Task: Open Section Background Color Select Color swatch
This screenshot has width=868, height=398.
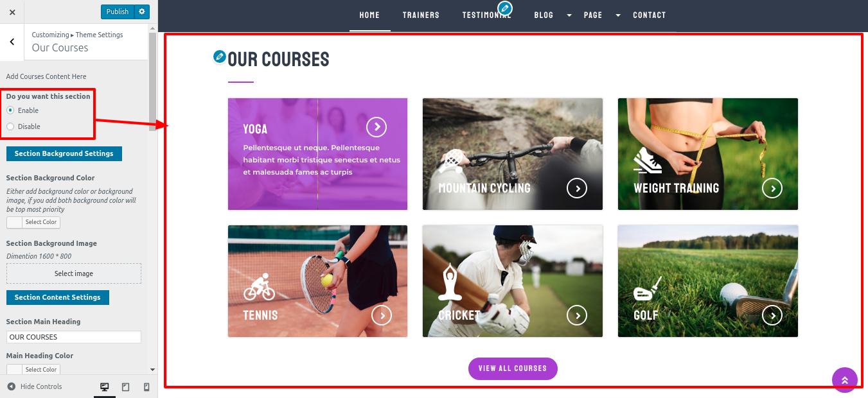Action: click(x=33, y=222)
